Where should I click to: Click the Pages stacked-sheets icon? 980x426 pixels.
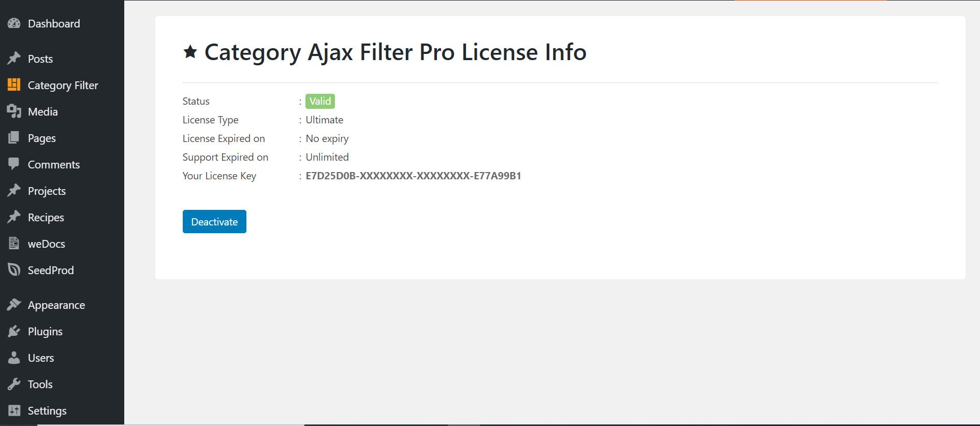pyautogui.click(x=14, y=137)
